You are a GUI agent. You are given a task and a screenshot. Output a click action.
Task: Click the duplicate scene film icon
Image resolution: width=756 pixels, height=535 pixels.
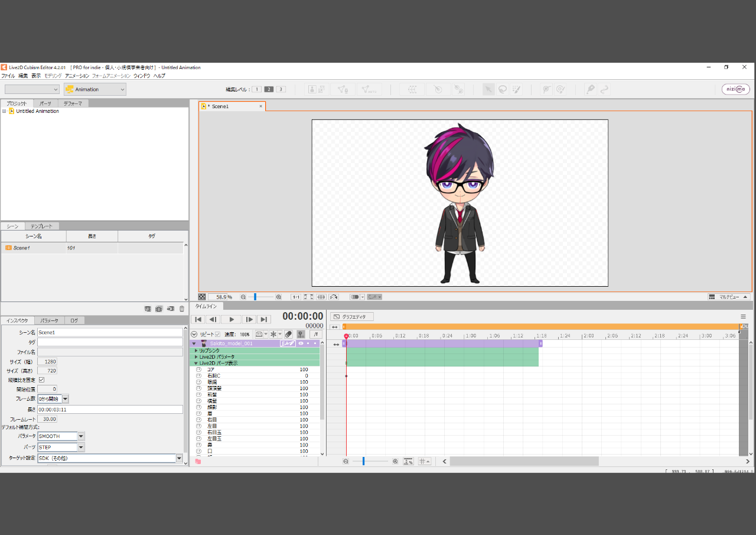(x=159, y=309)
